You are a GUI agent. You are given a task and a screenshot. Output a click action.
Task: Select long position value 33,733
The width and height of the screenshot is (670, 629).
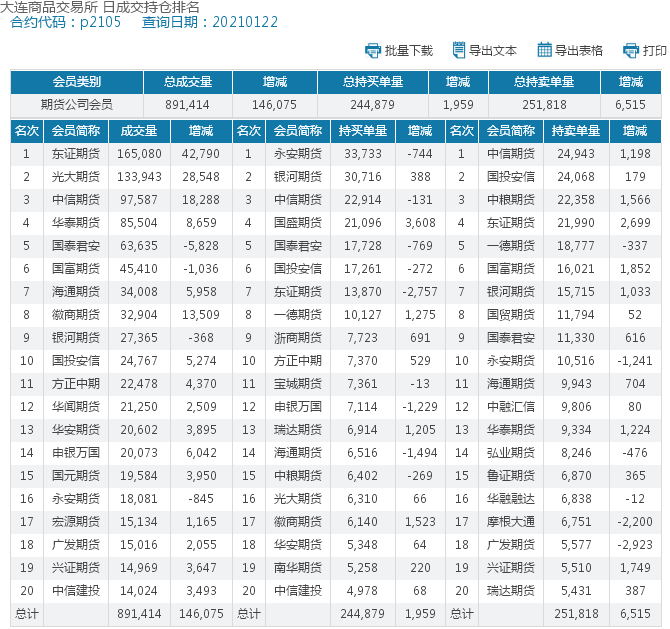pyautogui.click(x=363, y=154)
